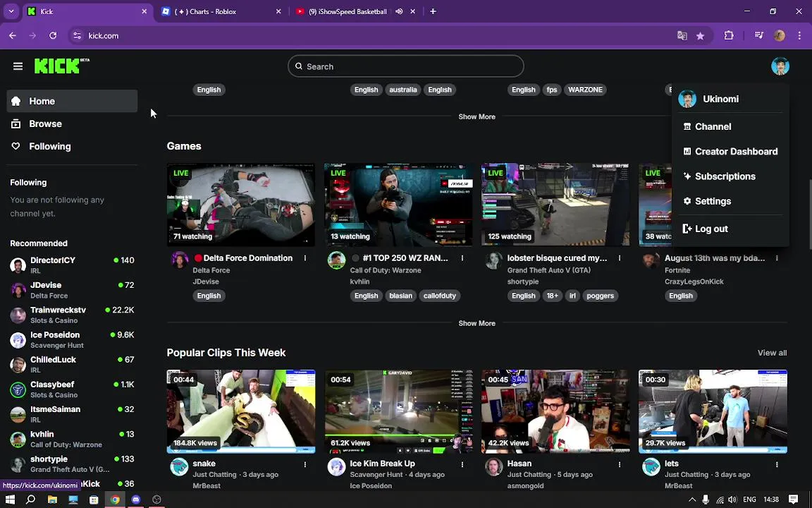Open Classybeef recommended channel
This screenshot has width=812, height=508.
coord(72,389)
